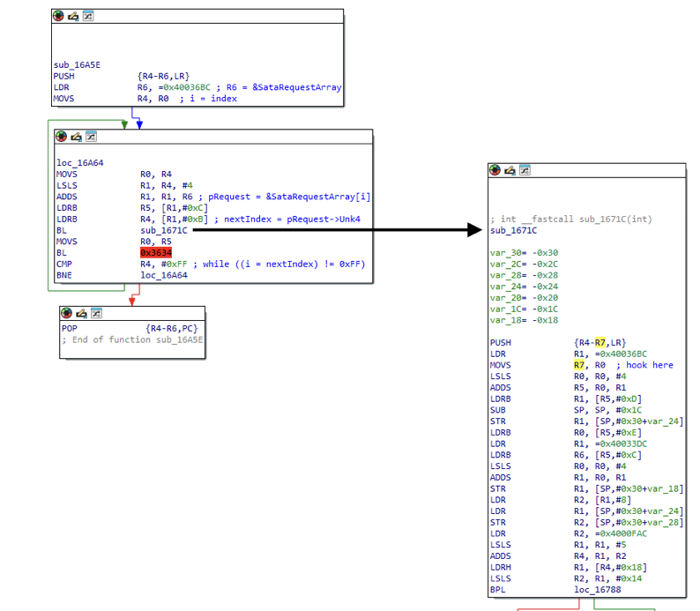Click the var_18 stack variable definition
The height and width of the screenshot is (611, 700).
point(524,320)
